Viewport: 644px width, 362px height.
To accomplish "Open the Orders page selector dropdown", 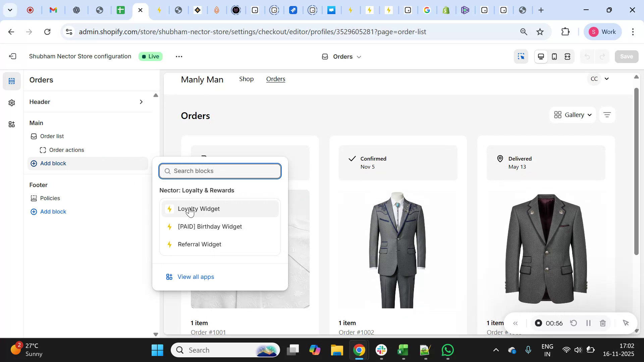I will (x=341, y=56).
